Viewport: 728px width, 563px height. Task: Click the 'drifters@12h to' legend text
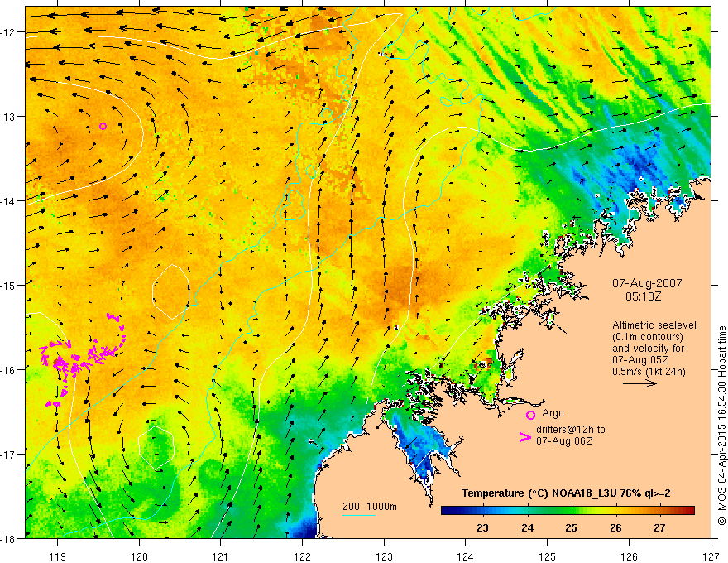571,430
